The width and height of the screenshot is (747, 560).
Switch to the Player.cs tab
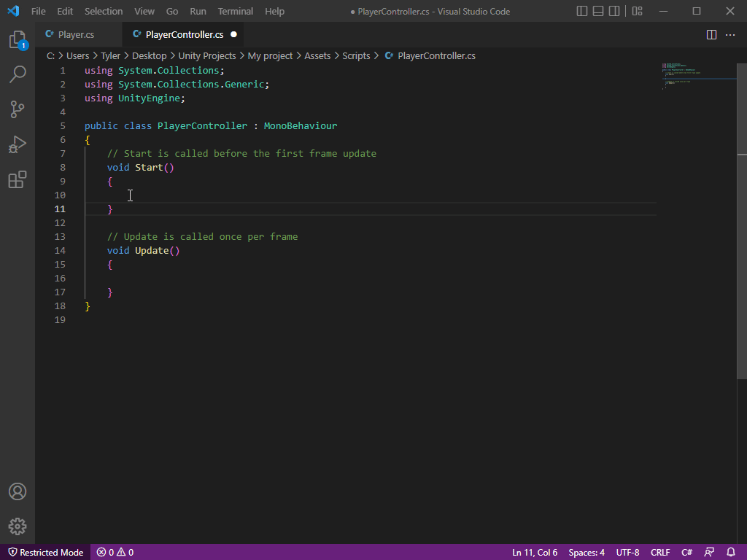[x=78, y=35]
